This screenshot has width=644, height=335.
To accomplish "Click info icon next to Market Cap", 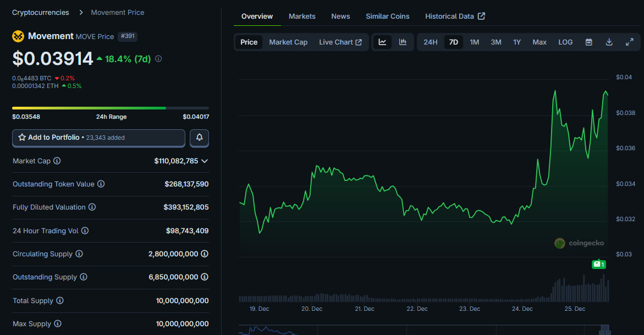I will (x=57, y=161).
